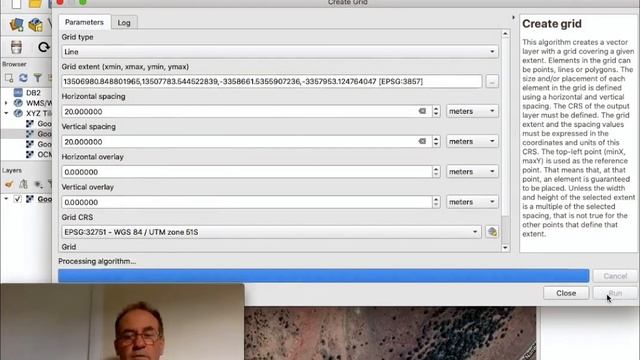The height and width of the screenshot is (360, 640).
Task: Click Add Group icon in Layers panel
Action: coord(23,184)
